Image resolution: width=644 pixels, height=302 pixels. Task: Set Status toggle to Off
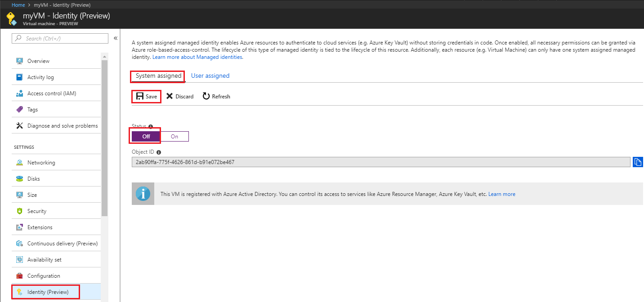click(146, 136)
